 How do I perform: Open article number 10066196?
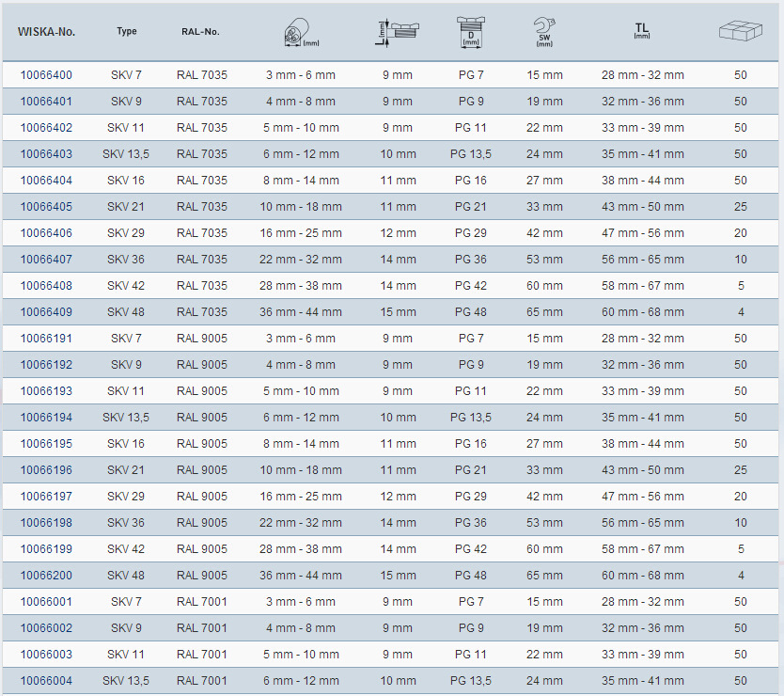tap(46, 470)
